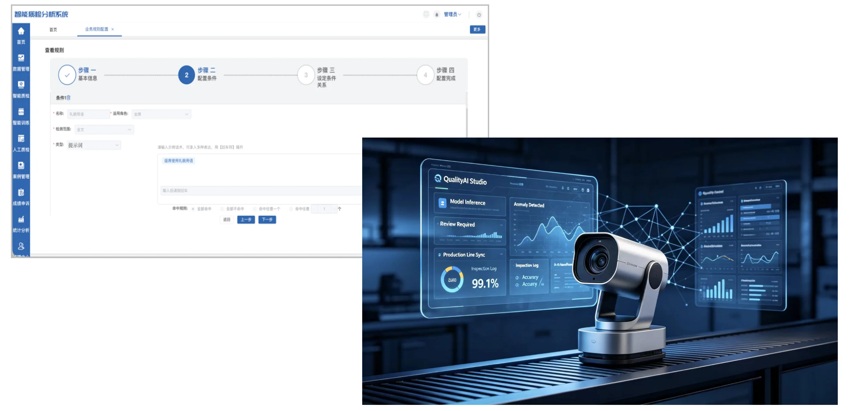Open 统计分析 in the sidebar
This screenshot has height=411, width=868.
(21, 224)
